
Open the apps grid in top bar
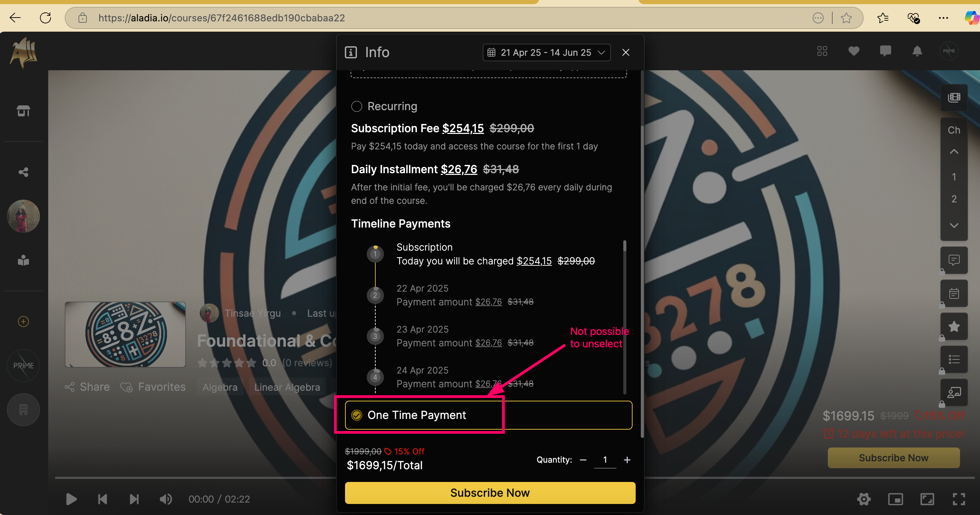point(822,51)
